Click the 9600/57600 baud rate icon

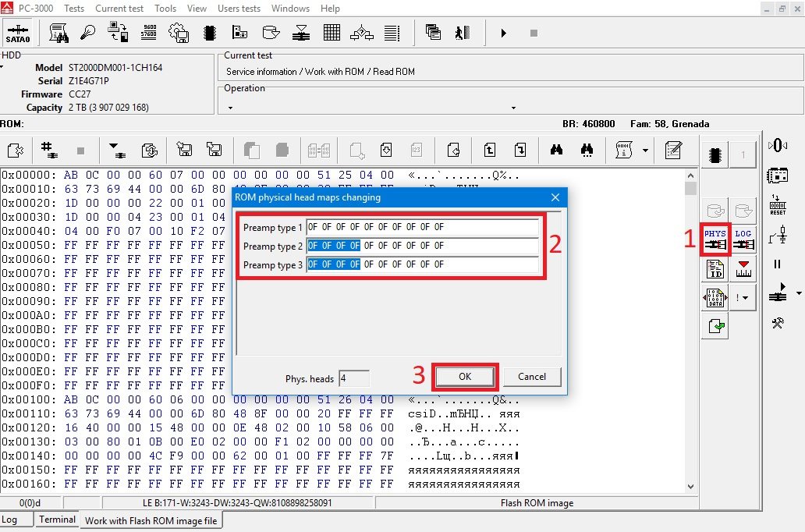pos(148,33)
